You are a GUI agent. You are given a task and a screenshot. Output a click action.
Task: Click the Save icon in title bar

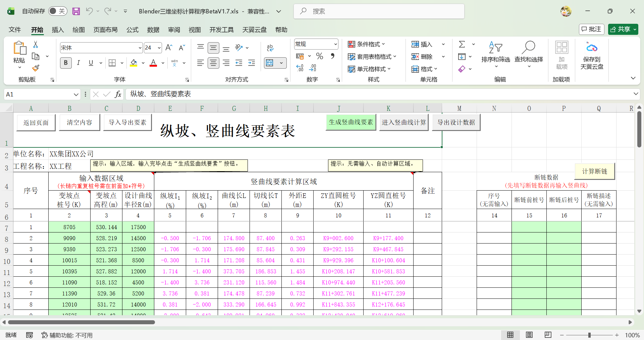click(76, 11)
